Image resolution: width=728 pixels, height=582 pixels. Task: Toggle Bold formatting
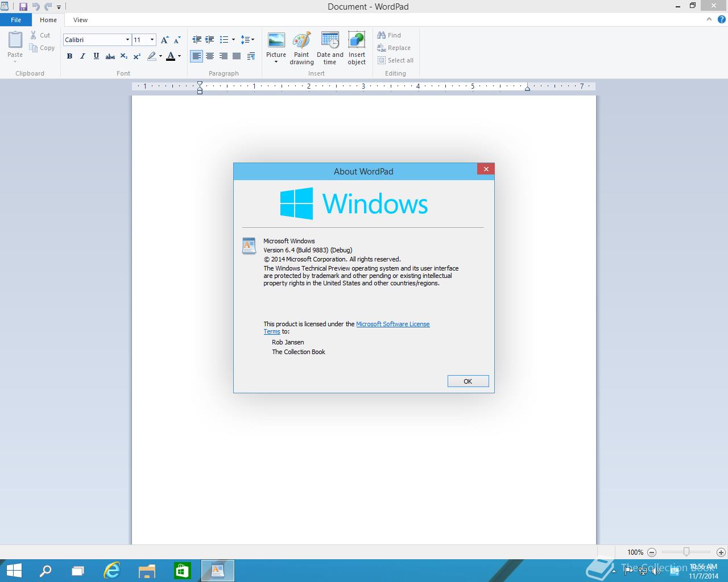(69, 56)
